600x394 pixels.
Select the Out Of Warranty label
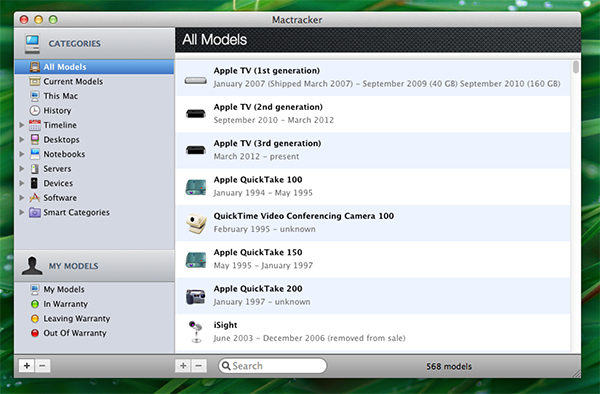(x=75, y=333)
